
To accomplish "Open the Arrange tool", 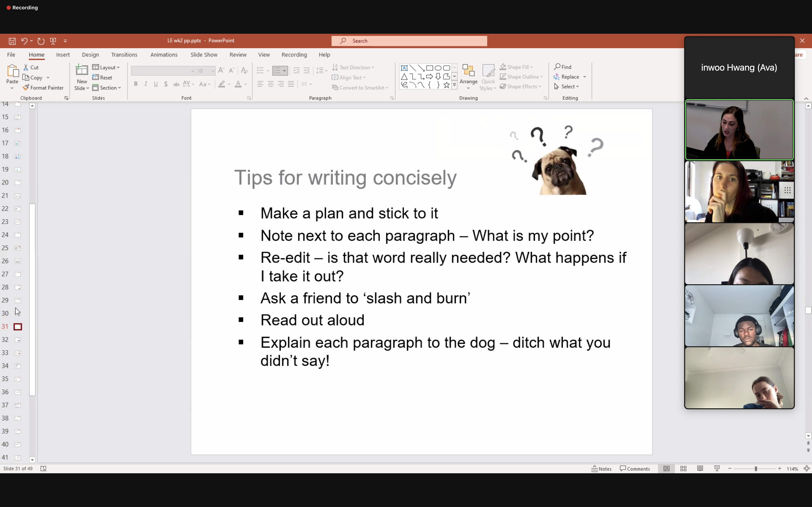I will [468, 77].
